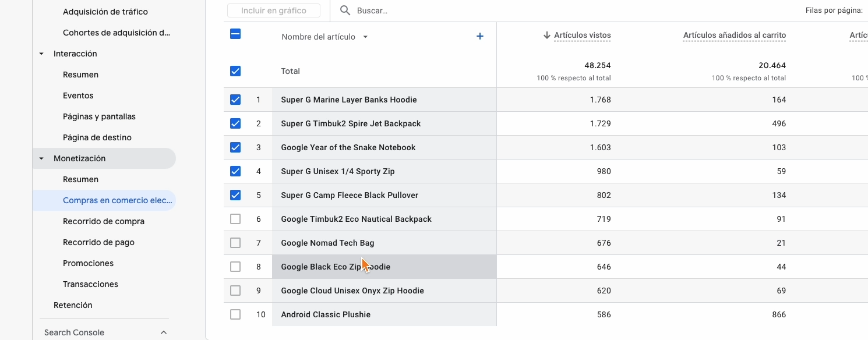The width and height of the screenshot is (868, 340).
Task: Check the Google Nomad Tech Bag row
Action: pyautogui.click(x=235, y=243)
